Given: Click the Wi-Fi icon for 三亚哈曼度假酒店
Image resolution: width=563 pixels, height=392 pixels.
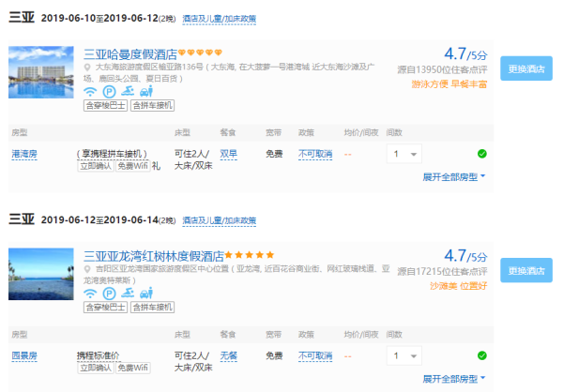Looking at the screenshot, I should (x=90, y=92).
